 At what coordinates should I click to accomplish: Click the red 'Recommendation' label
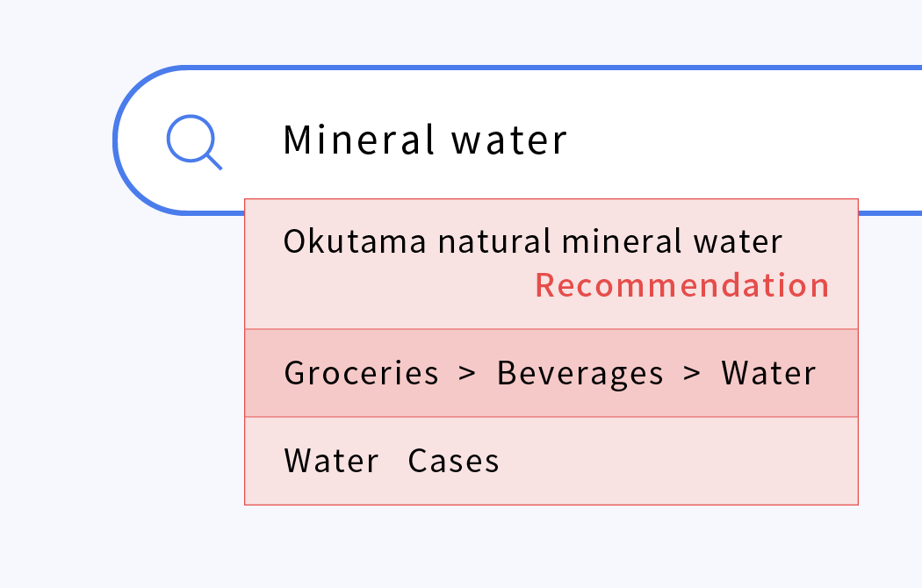682,285
